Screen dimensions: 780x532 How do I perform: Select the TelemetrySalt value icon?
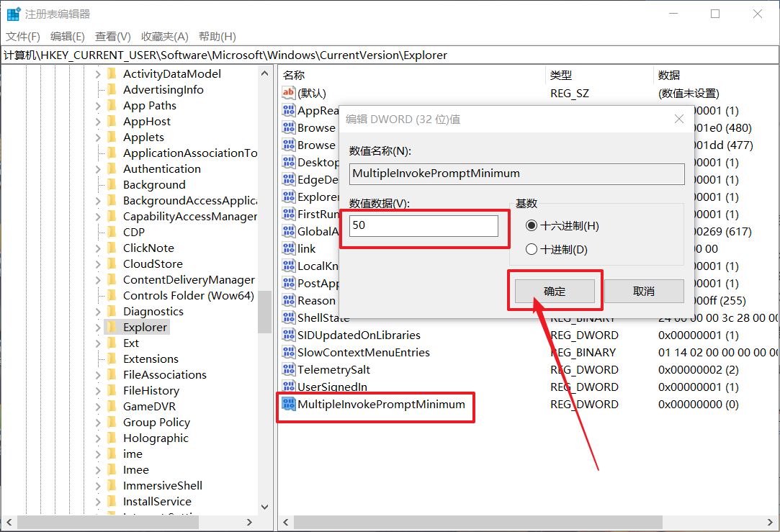(288, 370)
